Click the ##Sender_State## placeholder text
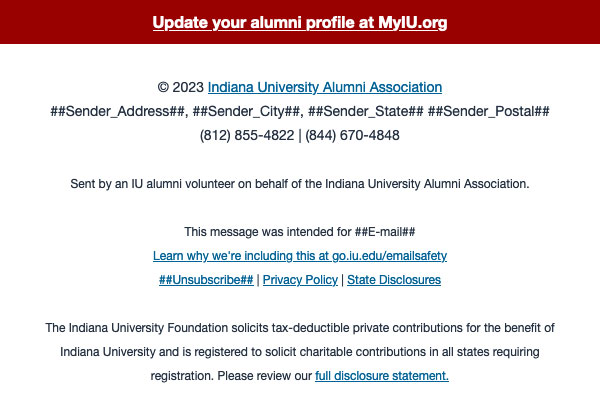The height and width of the screenshot is (415, 600). 365,111
